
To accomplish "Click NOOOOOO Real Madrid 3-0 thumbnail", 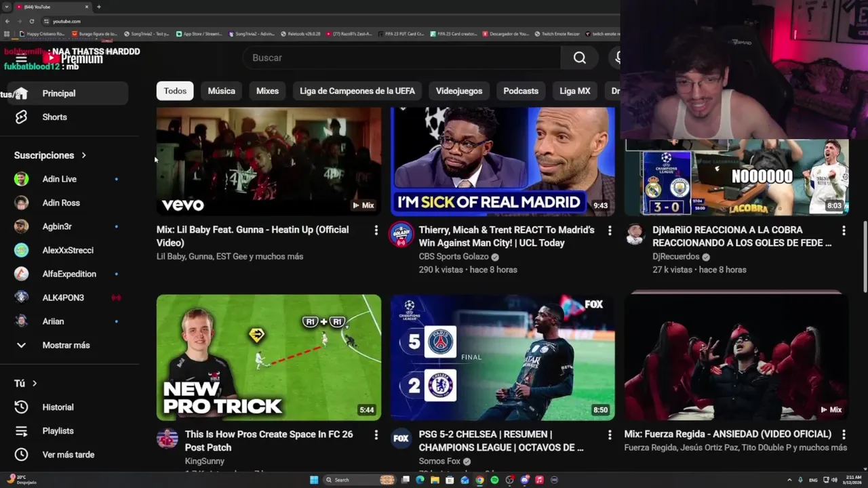I will (736, 178).
